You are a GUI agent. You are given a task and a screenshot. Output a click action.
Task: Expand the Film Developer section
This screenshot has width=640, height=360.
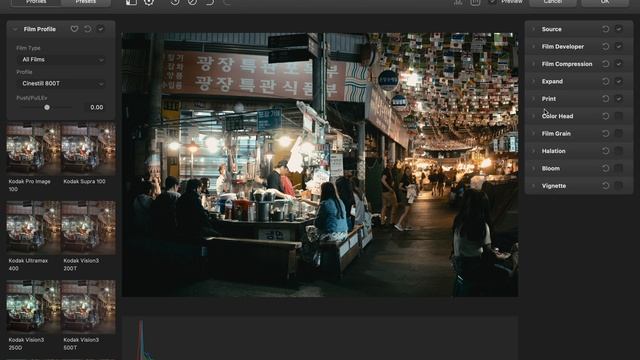[x=533, y=47]
